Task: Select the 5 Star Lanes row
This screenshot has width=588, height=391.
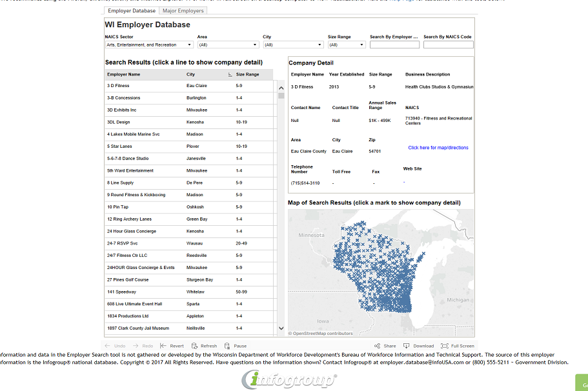Action: (x=189, y=146)
